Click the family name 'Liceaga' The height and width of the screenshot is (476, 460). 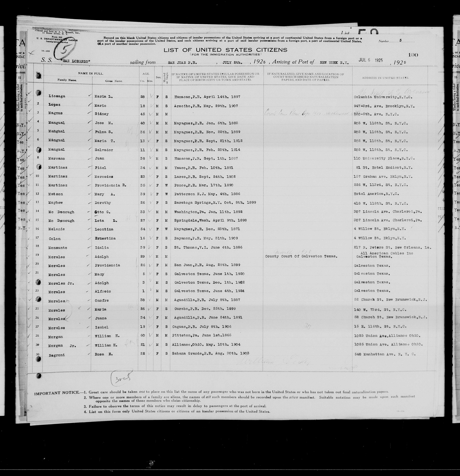(x=57, y=96)
